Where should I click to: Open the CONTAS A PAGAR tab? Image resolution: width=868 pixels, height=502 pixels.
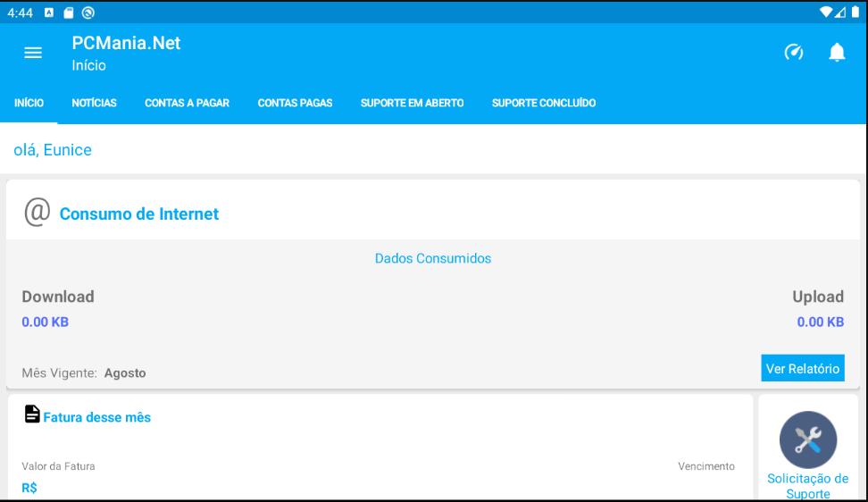point(188,103)
